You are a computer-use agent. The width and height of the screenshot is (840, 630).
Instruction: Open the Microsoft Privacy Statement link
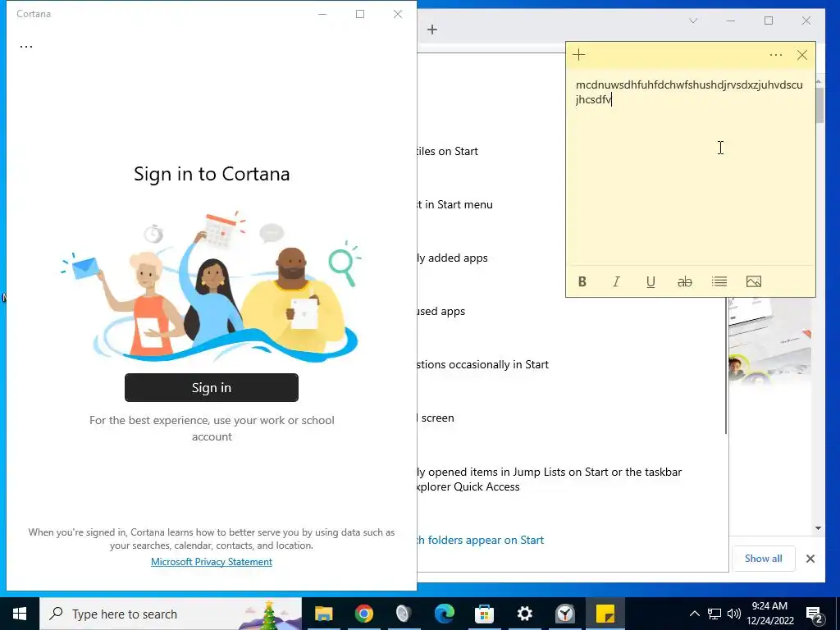pos(212,561)
